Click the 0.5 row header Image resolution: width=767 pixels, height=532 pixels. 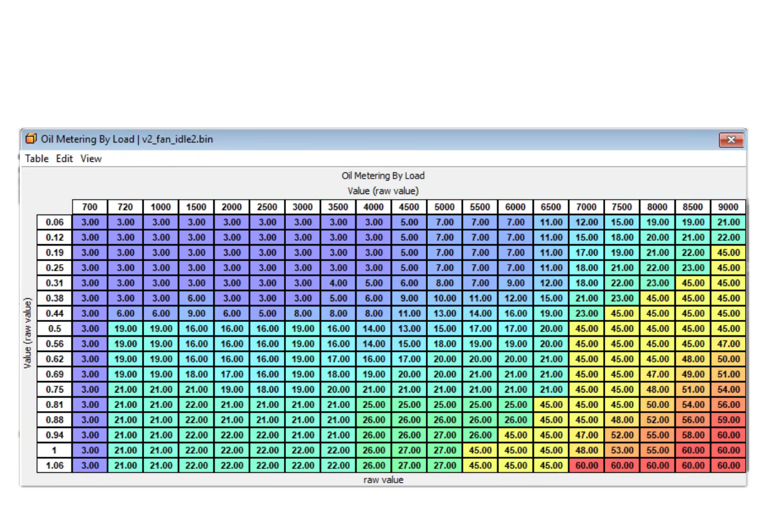coord(55,328)
